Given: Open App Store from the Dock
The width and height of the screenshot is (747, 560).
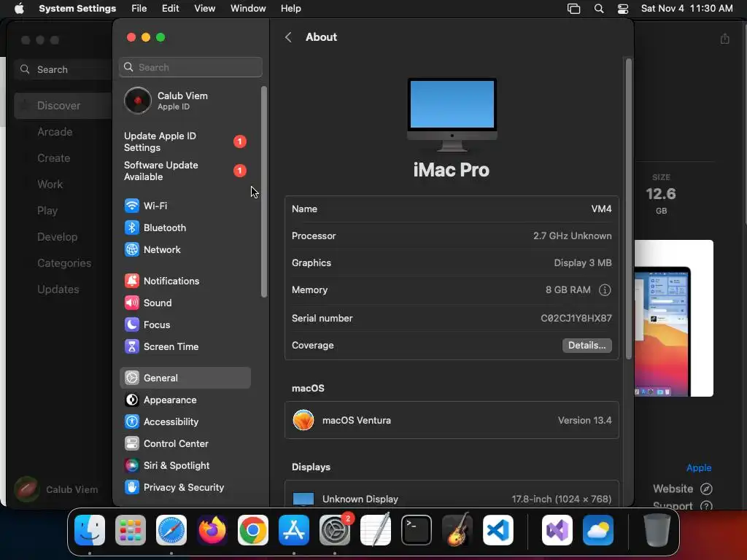Looking at the screenshot, I should 294,530.
